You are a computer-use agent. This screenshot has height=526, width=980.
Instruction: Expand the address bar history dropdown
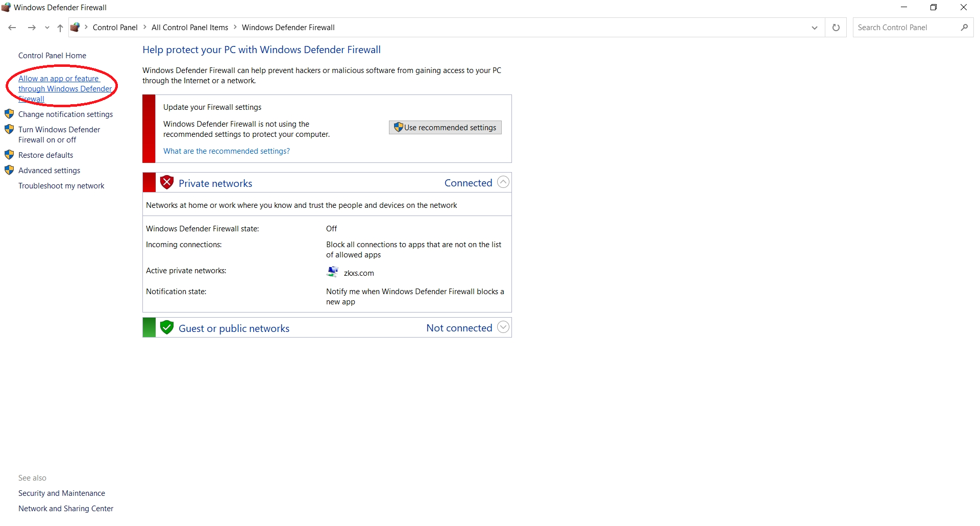815,28
